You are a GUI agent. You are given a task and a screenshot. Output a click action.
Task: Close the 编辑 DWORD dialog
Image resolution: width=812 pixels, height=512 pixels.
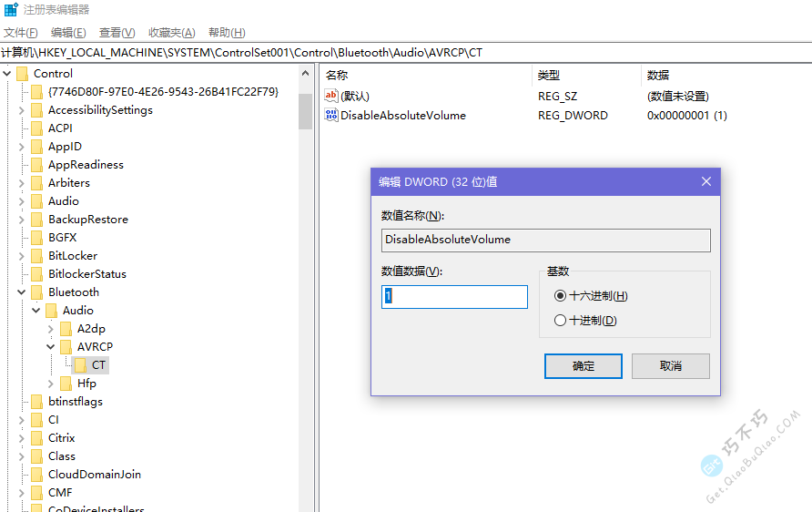point(706,181)
